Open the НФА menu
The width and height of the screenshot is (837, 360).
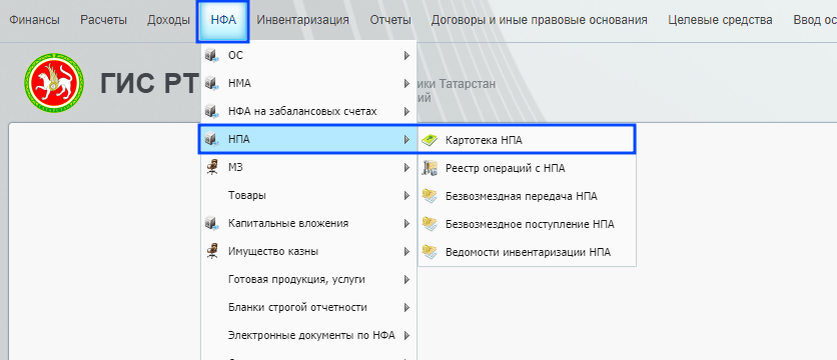[223, 21]
